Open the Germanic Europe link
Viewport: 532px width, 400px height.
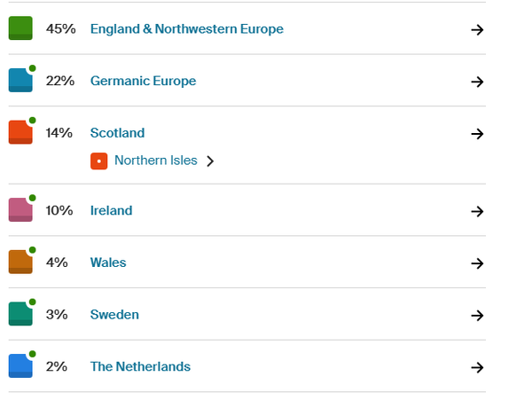click(x=143, y=81)
